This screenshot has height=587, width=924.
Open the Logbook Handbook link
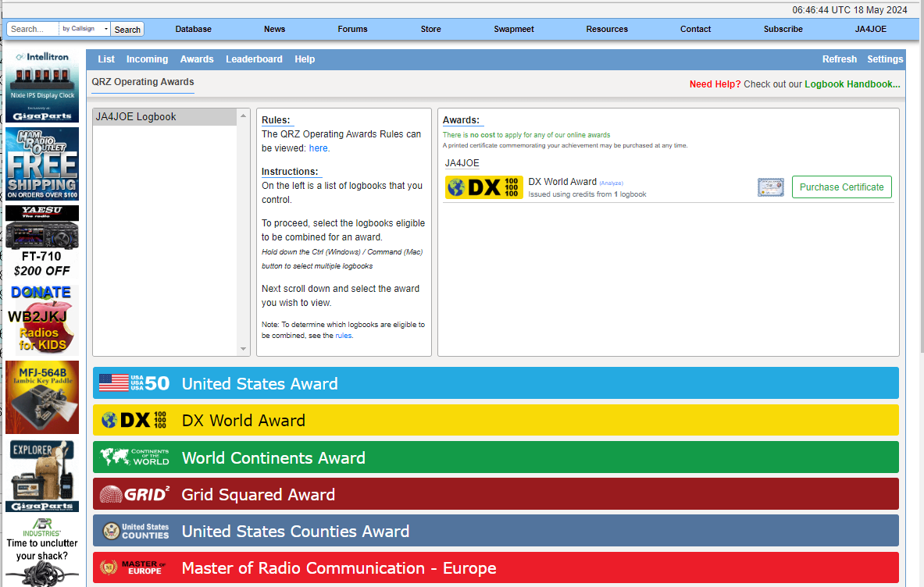[x=852, y=84]
